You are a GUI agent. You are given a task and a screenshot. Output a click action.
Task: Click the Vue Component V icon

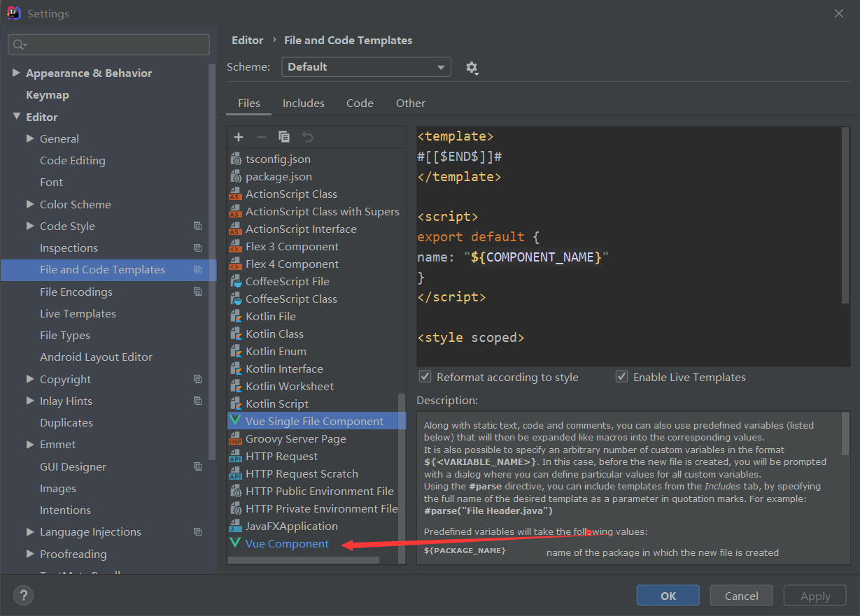coord(235,543)
